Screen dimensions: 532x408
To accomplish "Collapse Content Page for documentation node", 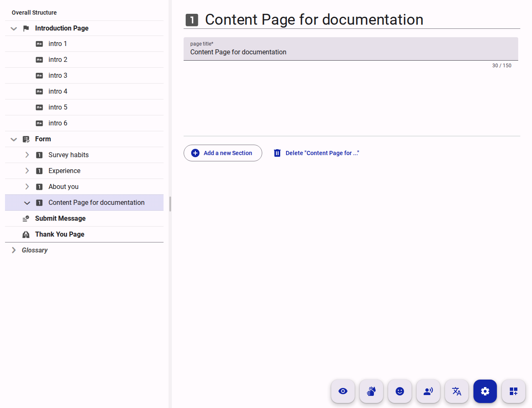I will (x=27, y=203).
